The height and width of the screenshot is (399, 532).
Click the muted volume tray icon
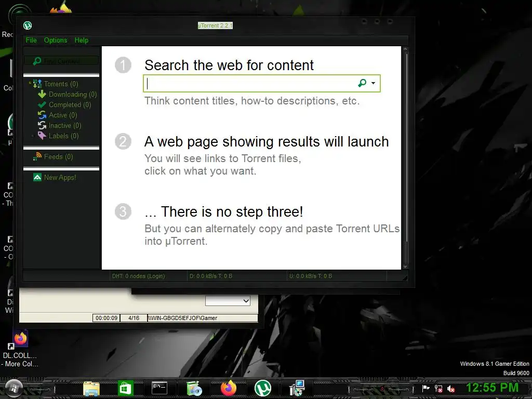(451, 389)
